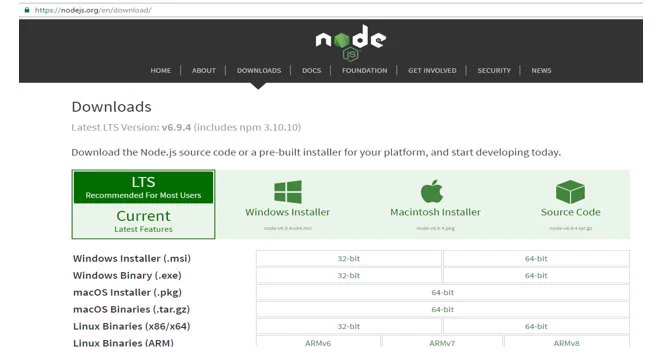The width and height of the screenshot is (662, 360).
Task: Select the LTS Recommended For Most Users tab
Action: [144, 187]
